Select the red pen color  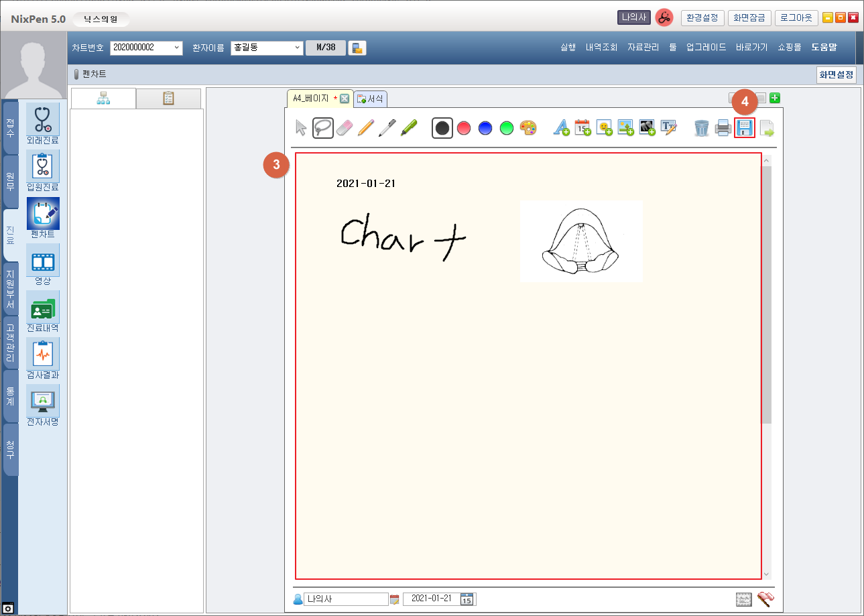click(464, 127)
